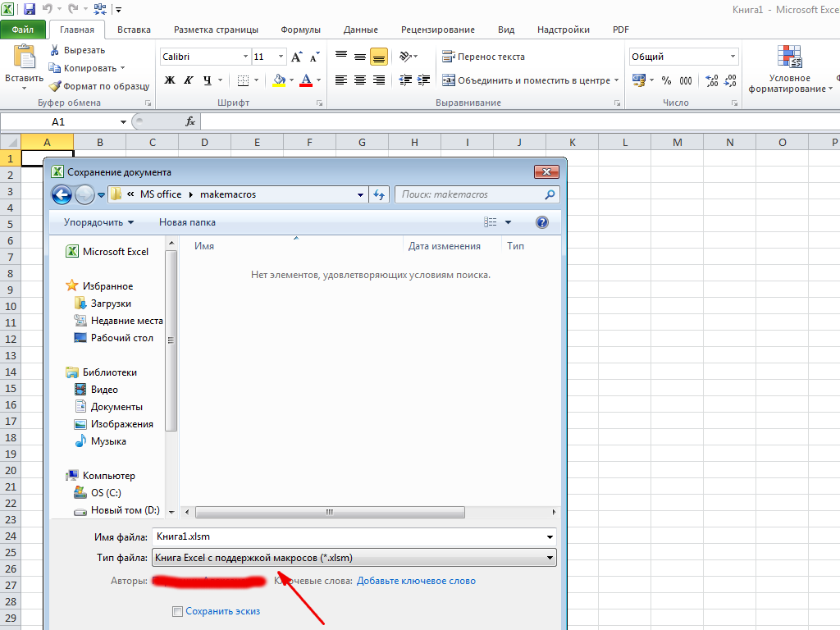Click refresh button beside the address bar
The image size is (840, 630).
point(379,195)
